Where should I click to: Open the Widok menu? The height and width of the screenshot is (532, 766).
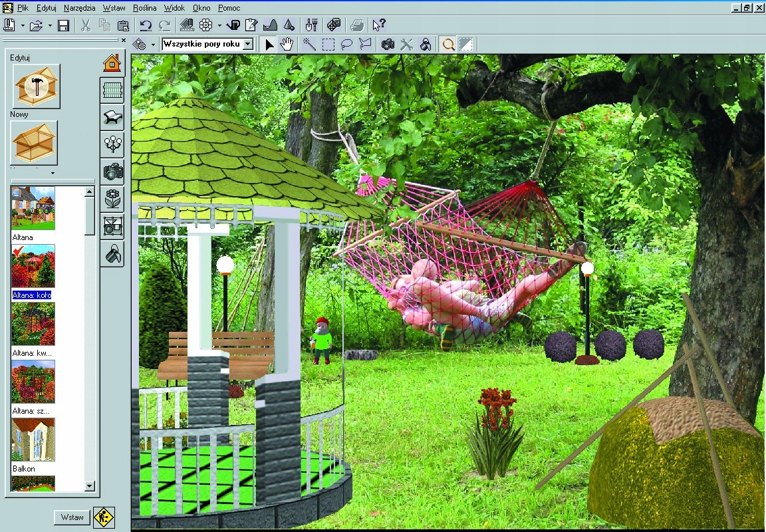[x=174, y=8]
